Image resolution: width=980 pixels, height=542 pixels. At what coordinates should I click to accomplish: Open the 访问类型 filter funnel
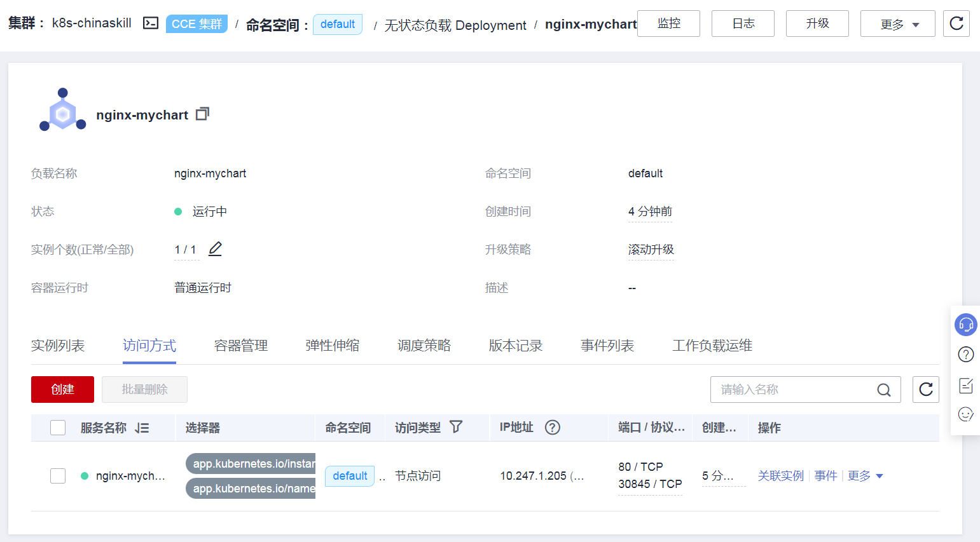(456, 427)
